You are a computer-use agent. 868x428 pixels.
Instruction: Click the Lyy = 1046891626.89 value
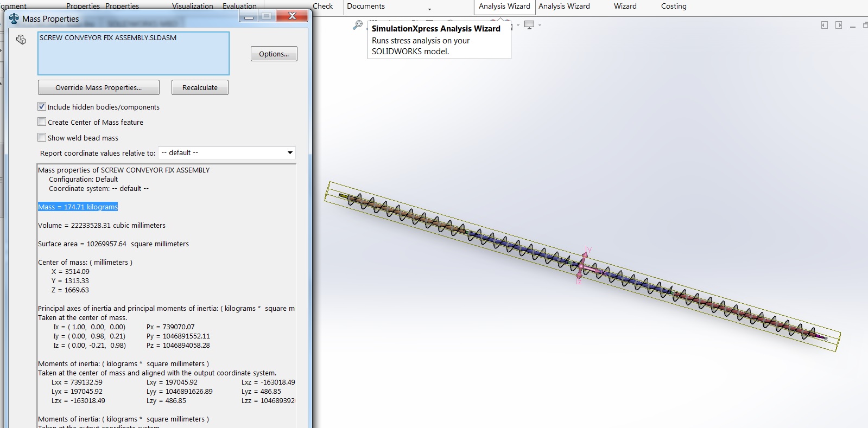pos(180,391)
